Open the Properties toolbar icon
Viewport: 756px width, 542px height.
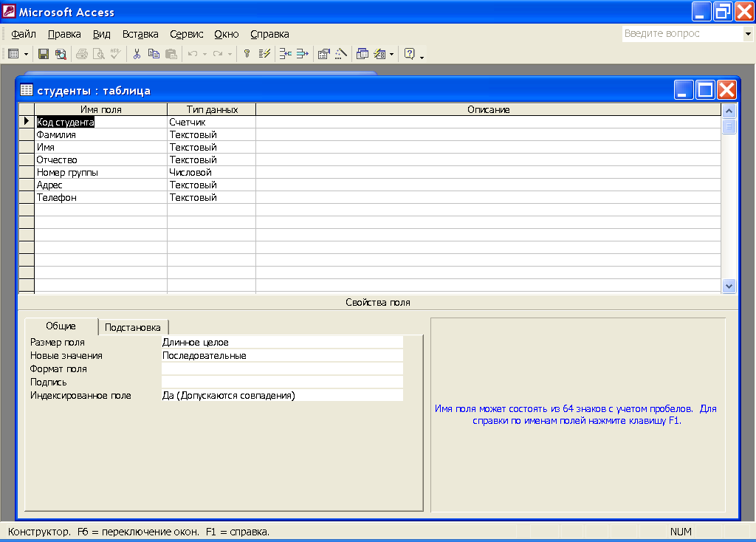(x=324, y=54)
